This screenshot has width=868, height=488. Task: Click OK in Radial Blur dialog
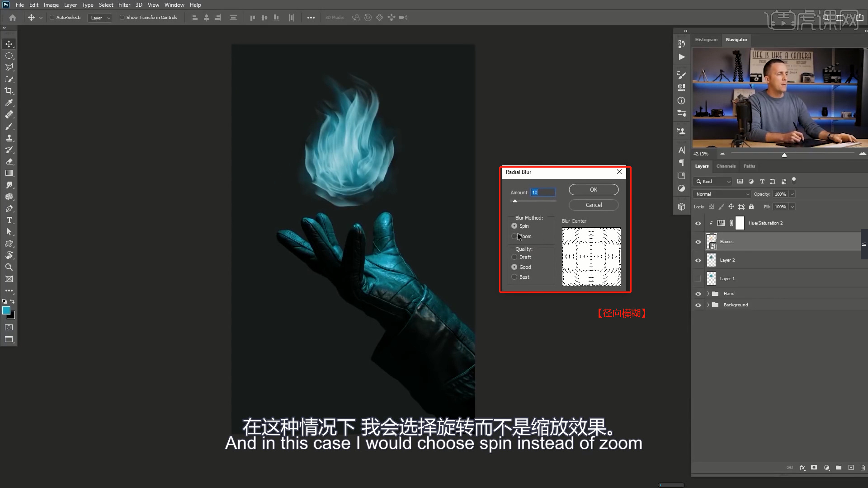[593, 190]
